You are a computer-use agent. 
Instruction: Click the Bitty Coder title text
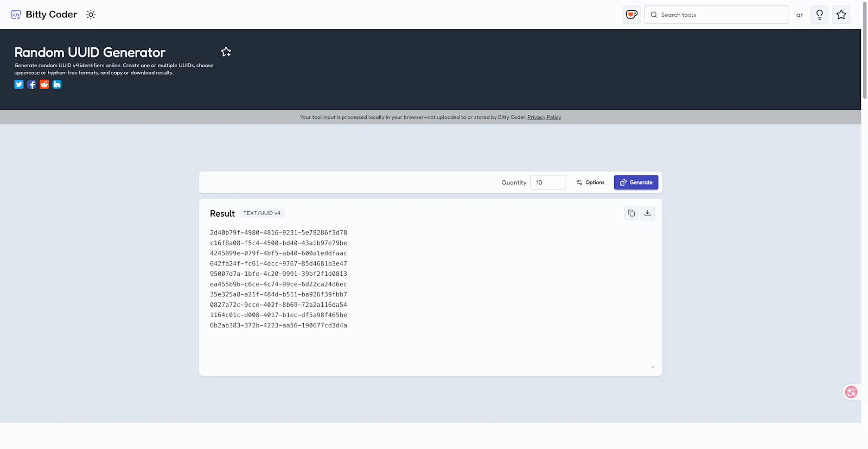(x=52, y=15)
